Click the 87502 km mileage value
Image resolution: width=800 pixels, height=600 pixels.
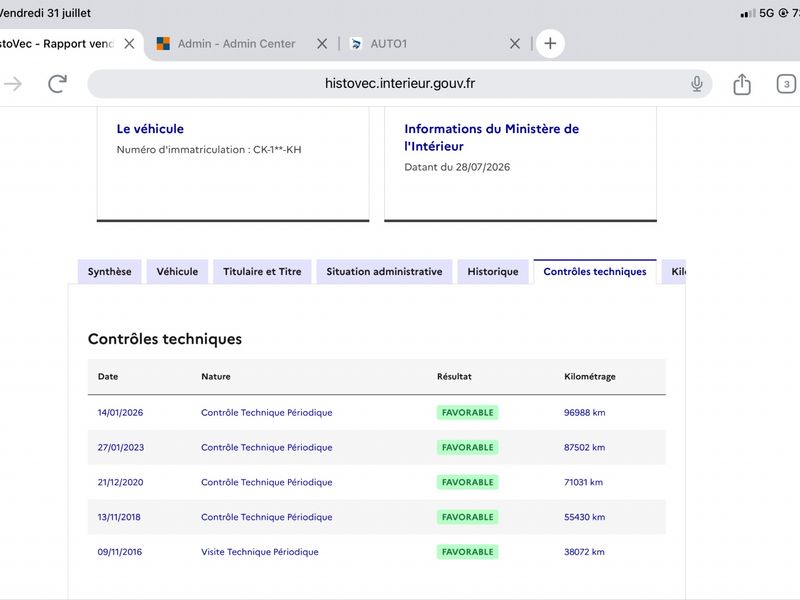(x=585, y=447)
